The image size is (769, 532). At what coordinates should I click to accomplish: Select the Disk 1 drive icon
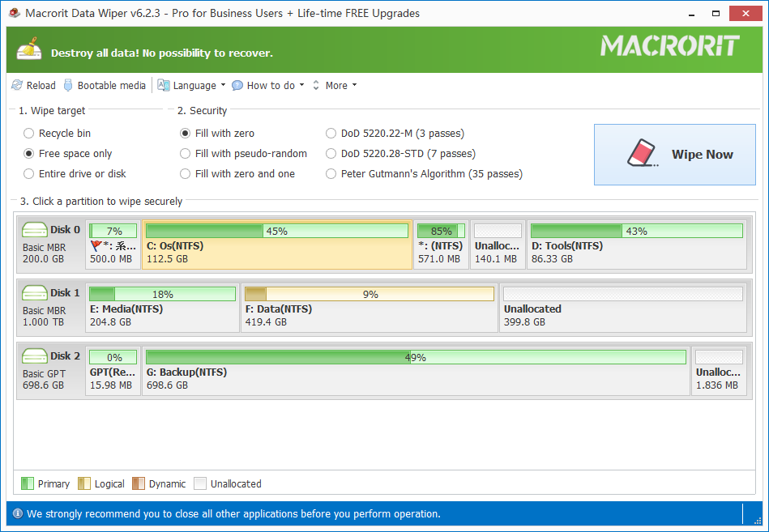click(35, 293)
